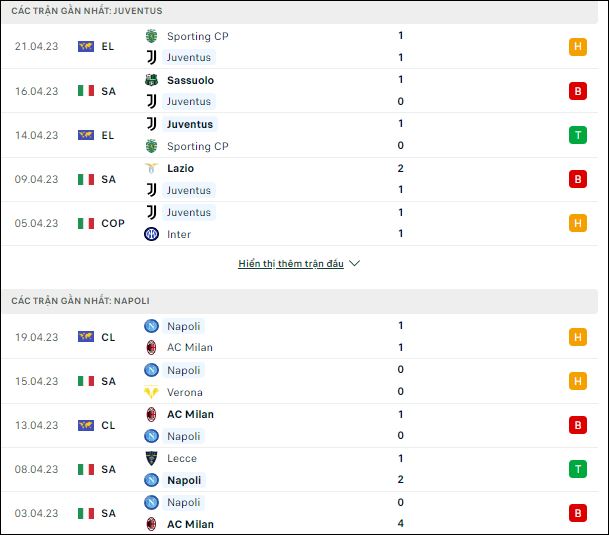This screenshot has height=535, width=609.
Task: Open 'Hiển thị thêm trận đấu' link
Action: tap(291, 263)
